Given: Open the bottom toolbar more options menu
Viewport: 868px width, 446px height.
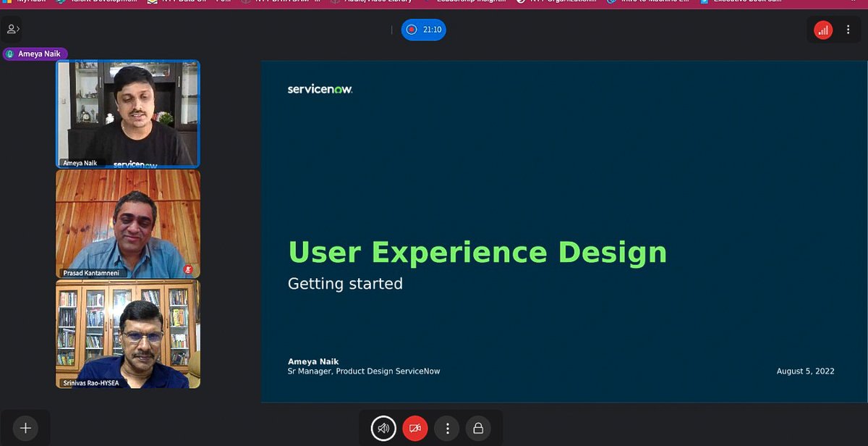Looking at the screenshot, I should [x=447, y=428].
